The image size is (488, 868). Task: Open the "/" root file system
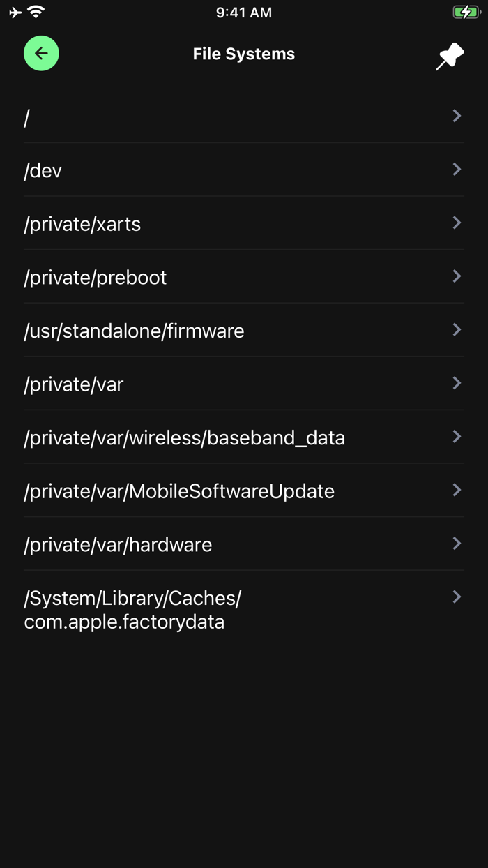coord(26,117)
